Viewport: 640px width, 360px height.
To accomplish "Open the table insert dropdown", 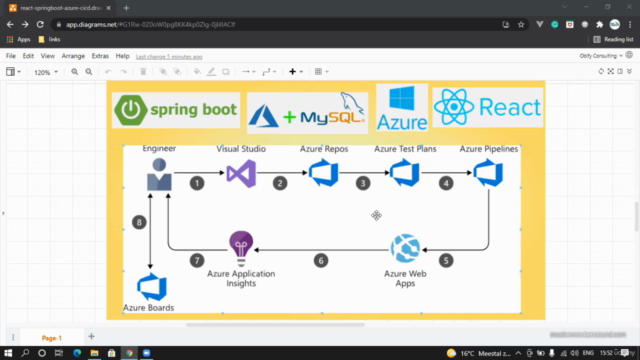I will [322, 72].
